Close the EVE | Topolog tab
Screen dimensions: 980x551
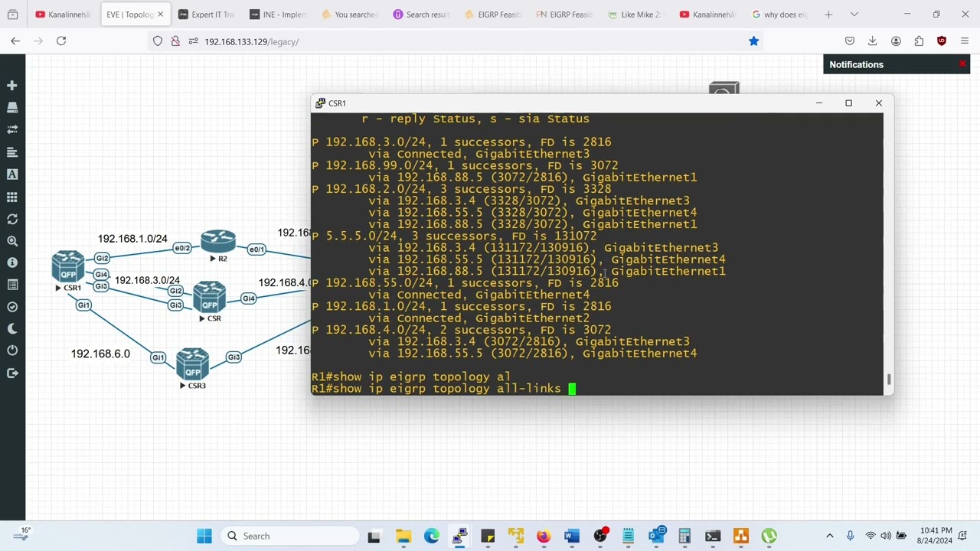(160, 15)
